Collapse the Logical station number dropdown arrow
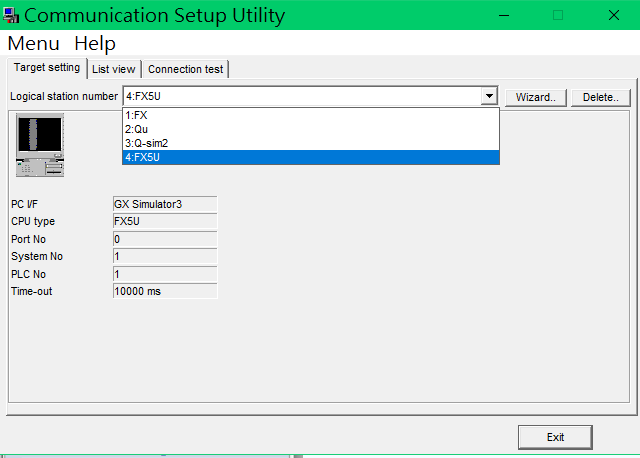The width and height of the screenshot is (640, 458). (x=489, y=97)
